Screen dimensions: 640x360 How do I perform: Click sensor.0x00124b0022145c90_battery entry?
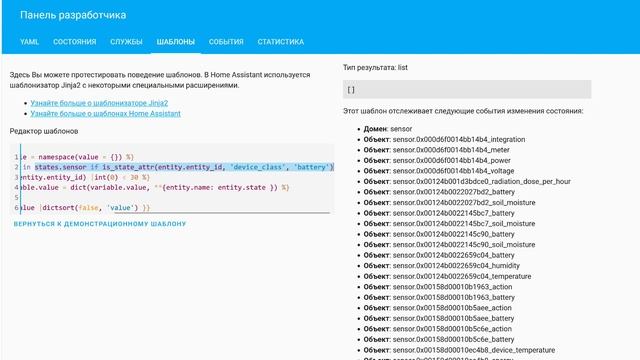point(439,234)
